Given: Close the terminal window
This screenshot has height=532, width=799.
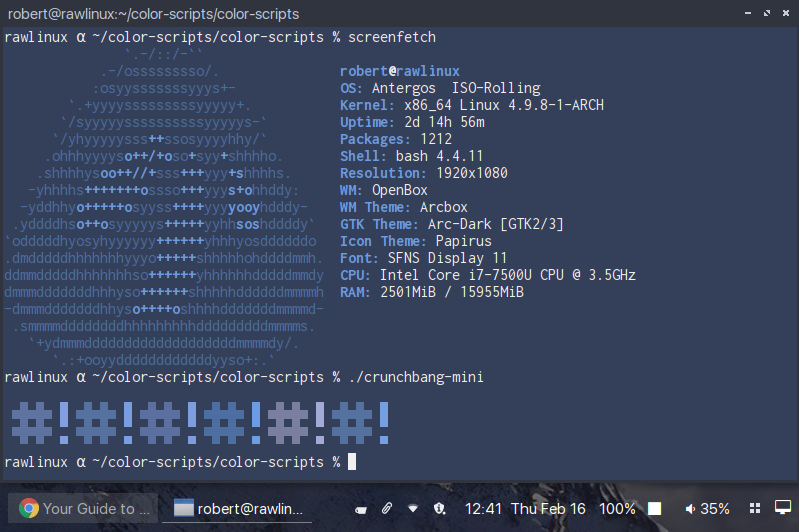Looking at the screenshot, I should coord(786,13).
